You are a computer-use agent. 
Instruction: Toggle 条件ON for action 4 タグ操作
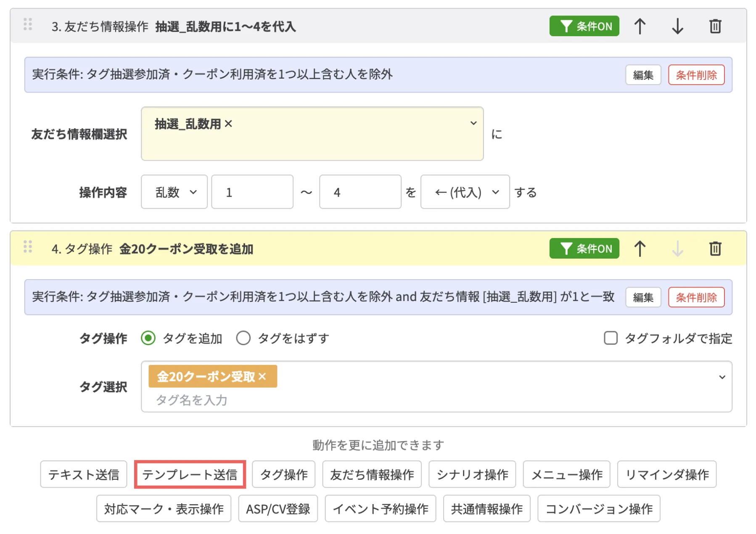click(x=584, y=248)
